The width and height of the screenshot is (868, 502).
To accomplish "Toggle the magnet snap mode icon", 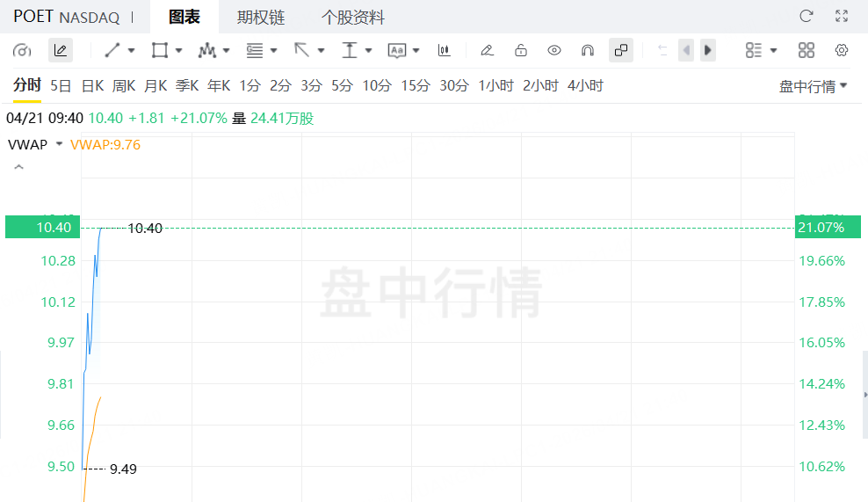I will coord(588,50).
